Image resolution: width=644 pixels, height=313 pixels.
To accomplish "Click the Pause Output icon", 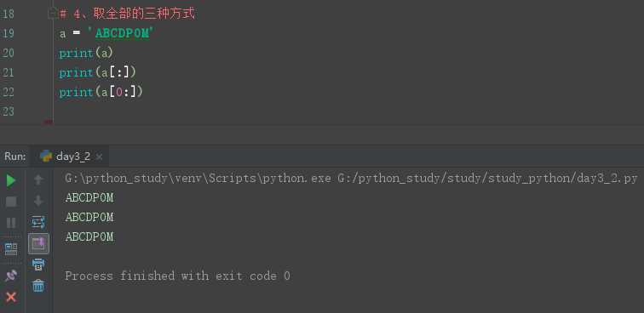I will (x=11, y=223).
